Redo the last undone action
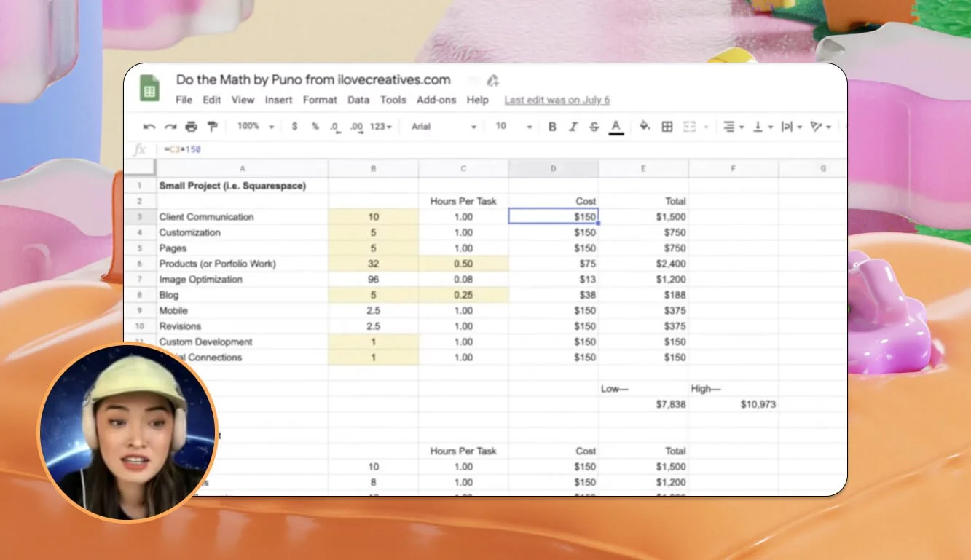971x560 pixels. tap(170, 127)
